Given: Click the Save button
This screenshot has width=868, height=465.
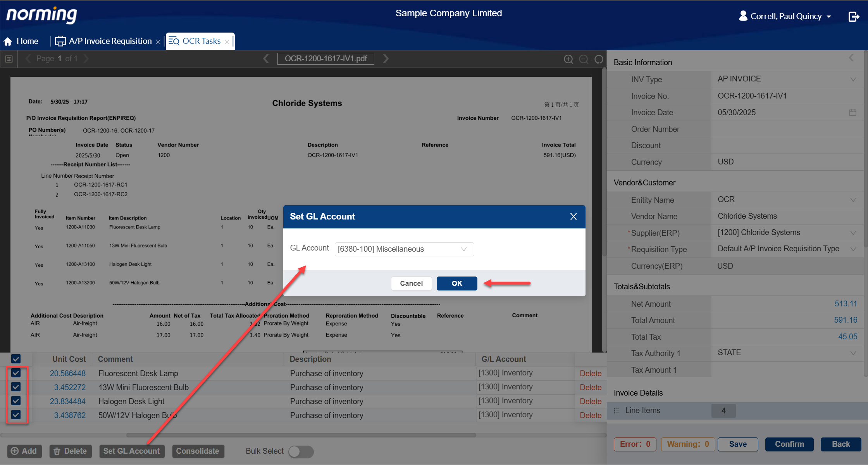Looking at the screenshot, I should (x=738, y=444).
